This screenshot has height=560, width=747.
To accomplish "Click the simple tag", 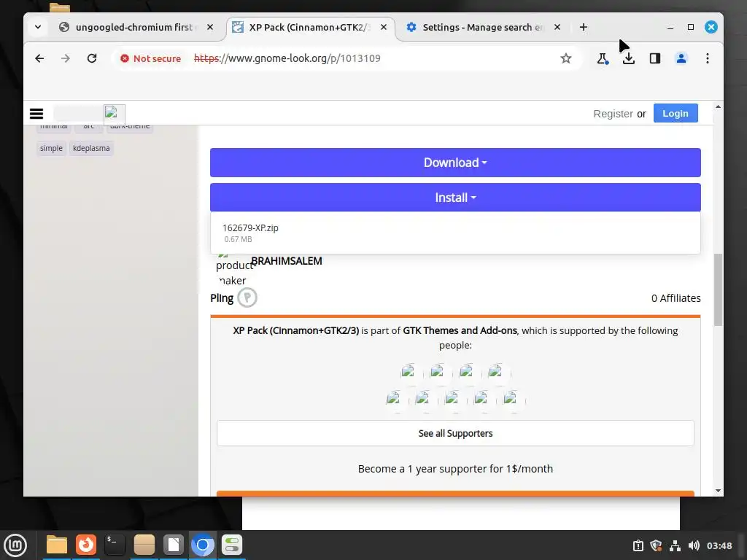I will point(51,148).
